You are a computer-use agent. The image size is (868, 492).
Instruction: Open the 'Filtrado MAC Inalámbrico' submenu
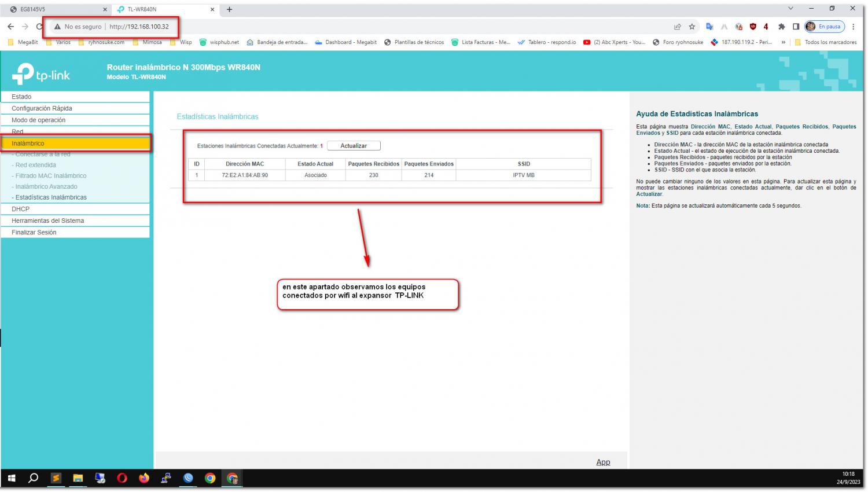point(49,176)
